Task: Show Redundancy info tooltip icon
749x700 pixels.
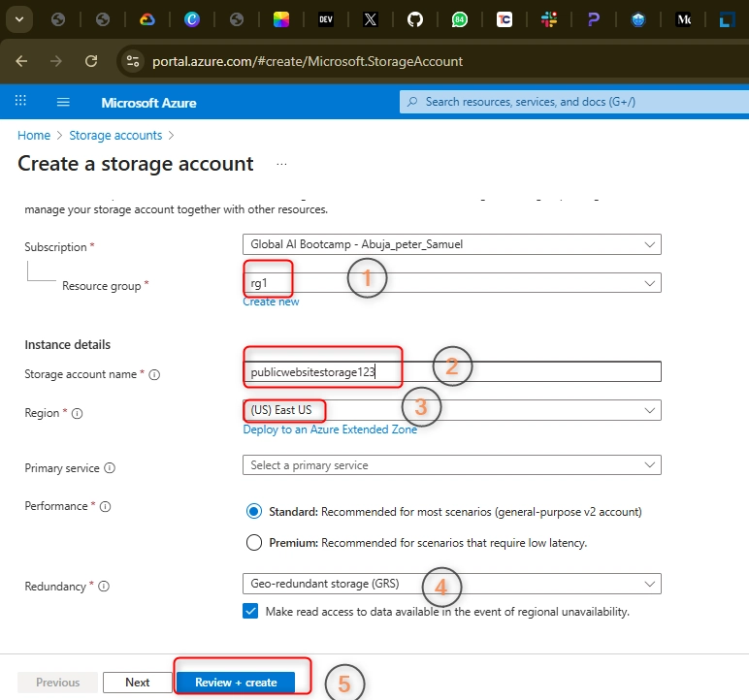Action: 104,586
